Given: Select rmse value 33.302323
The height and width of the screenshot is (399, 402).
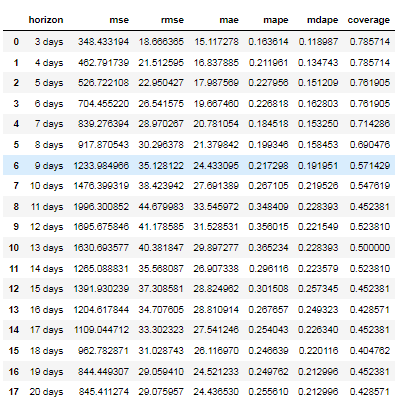Looking at the screenshot, I should [x=161, y=330].
